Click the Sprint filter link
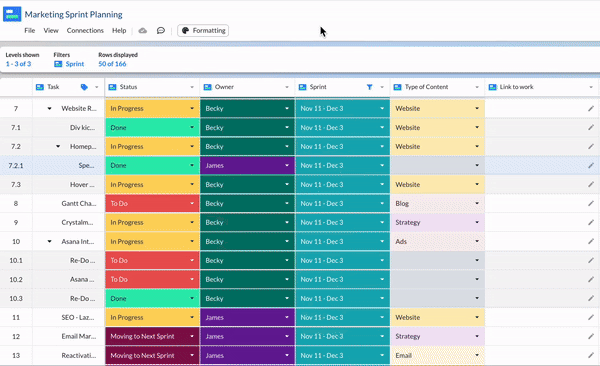This screenshot has height=366, width=600. 69,64
